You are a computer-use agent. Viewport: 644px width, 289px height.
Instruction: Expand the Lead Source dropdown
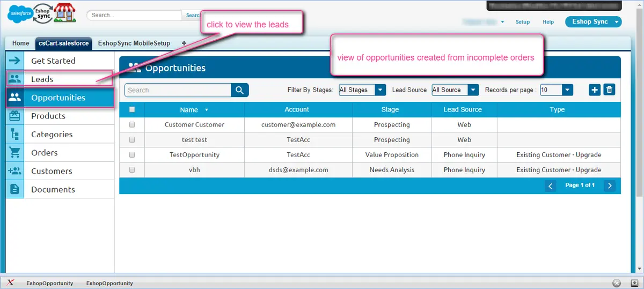(x=455, y=90)
